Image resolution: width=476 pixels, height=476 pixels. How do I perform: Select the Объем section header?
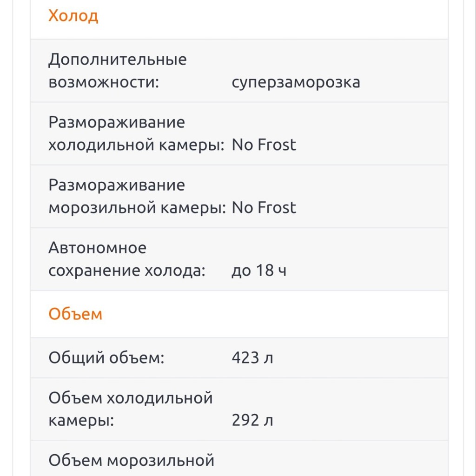[75, 314]
